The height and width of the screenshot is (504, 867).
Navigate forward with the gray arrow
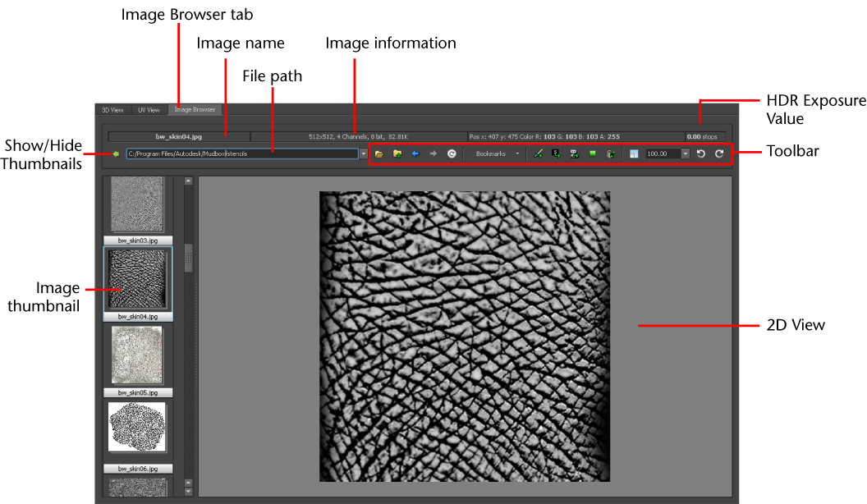point(433,154)
